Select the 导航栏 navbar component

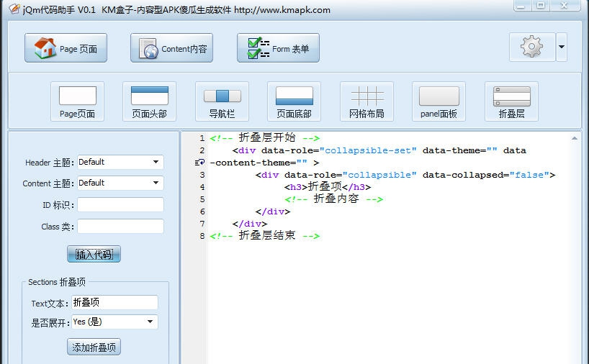coord(222,101)
